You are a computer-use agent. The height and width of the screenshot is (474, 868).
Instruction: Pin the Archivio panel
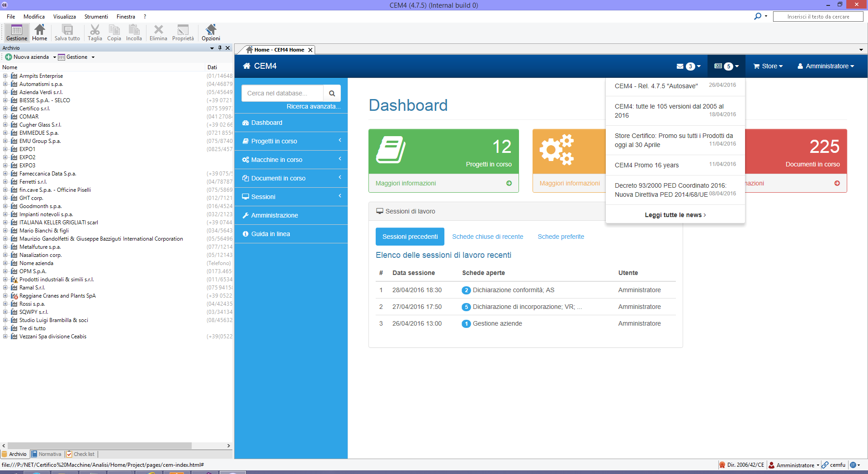(x=220, y=48)
